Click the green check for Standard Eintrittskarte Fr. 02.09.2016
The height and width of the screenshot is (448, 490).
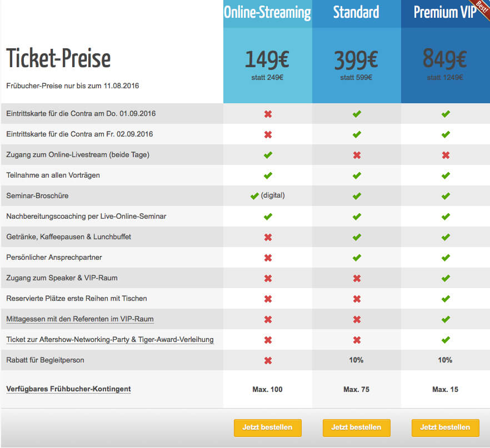357,134
